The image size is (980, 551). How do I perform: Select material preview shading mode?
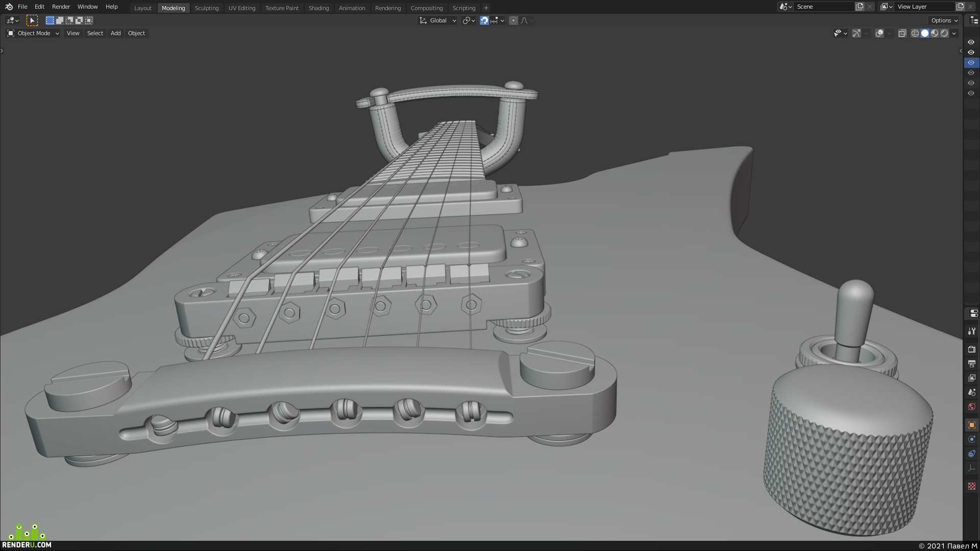935,33
